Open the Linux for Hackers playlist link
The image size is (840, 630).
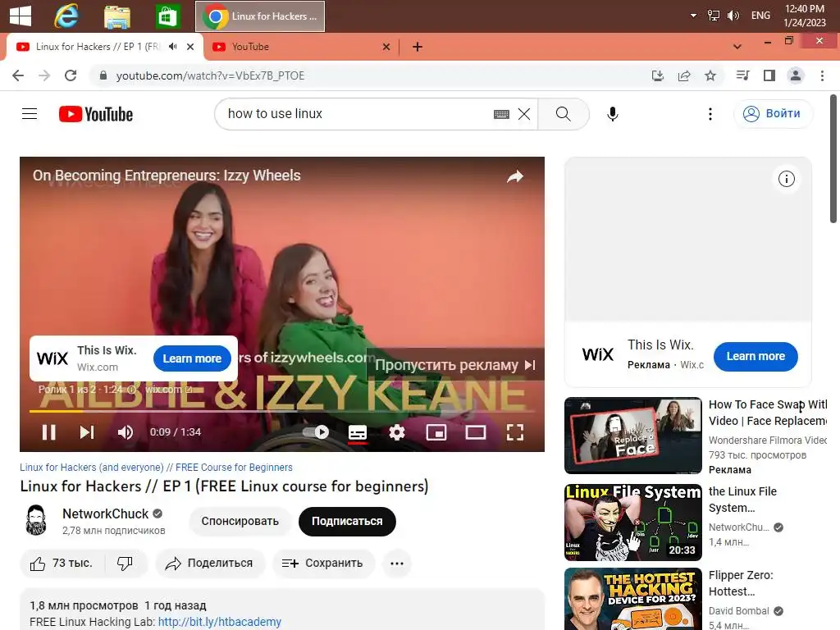(157, 467)
